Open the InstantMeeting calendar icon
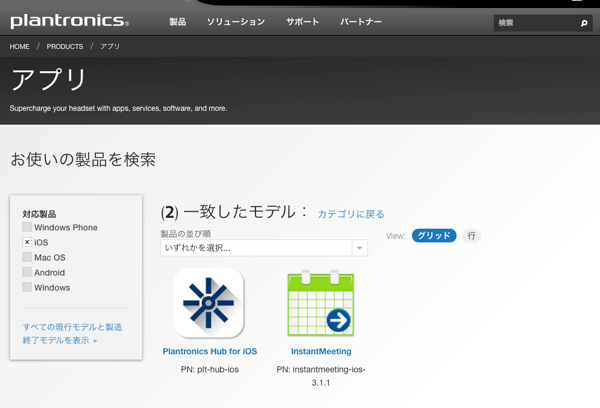 (x=321, y=303)
